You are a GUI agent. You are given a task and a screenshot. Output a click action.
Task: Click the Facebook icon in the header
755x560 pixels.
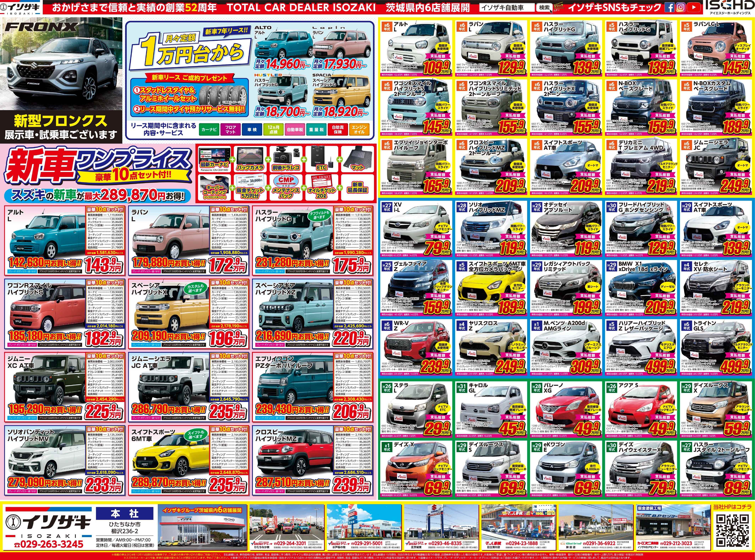[669, 7]
